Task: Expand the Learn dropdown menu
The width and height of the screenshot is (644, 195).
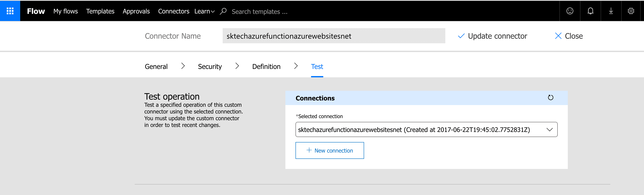Action: [x=205, y=11]
